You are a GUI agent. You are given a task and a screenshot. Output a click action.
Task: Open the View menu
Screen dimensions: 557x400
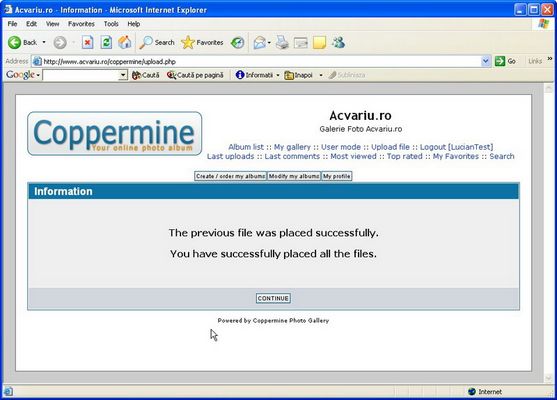pyautogui.click(x=52, y=24)
